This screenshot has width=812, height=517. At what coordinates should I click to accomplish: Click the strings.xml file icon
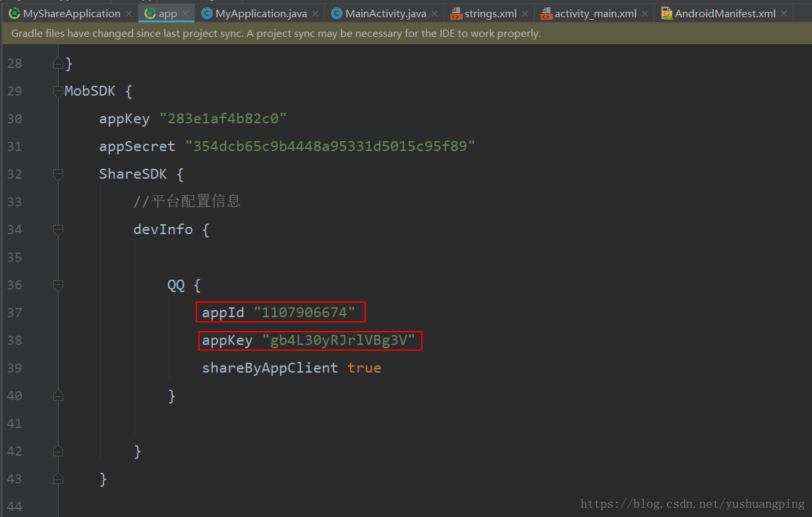pos(456,13)
